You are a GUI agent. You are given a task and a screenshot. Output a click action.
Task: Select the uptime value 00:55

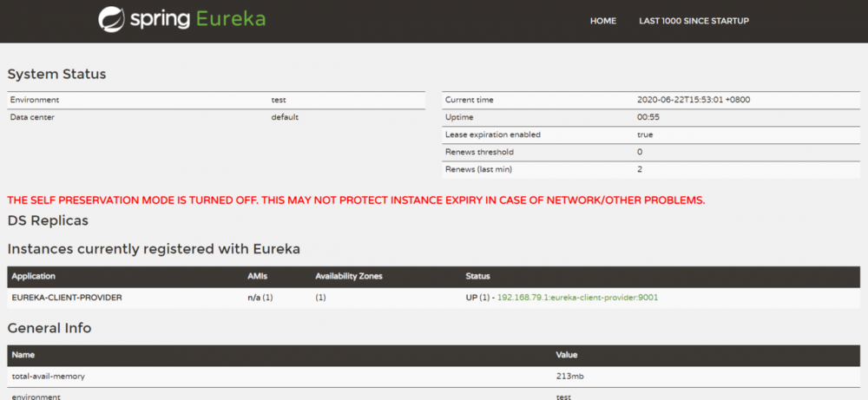coord(648,117)
